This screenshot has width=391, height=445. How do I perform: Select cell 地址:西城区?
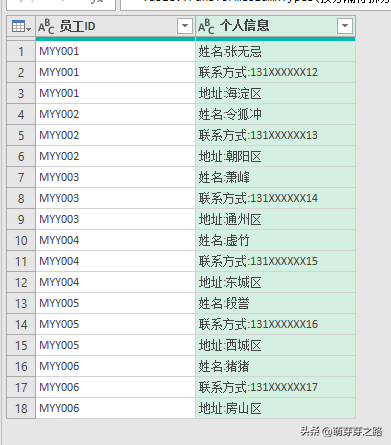(x=275, y=345)
